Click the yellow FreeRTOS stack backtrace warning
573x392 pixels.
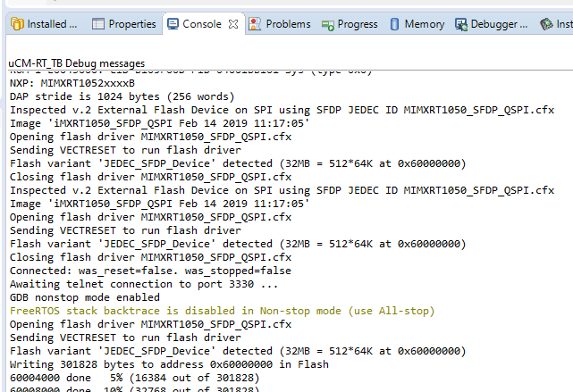pos(223,311)
